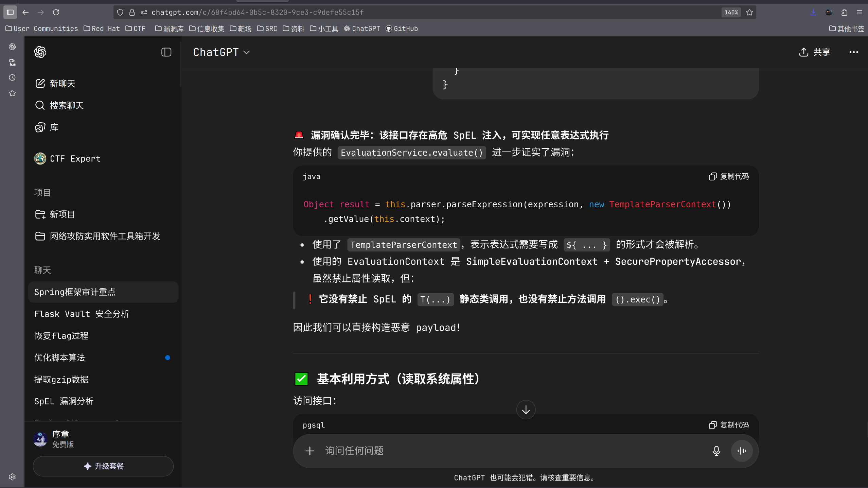Click the 升级套餐 upgrade button

pos(103,466)
